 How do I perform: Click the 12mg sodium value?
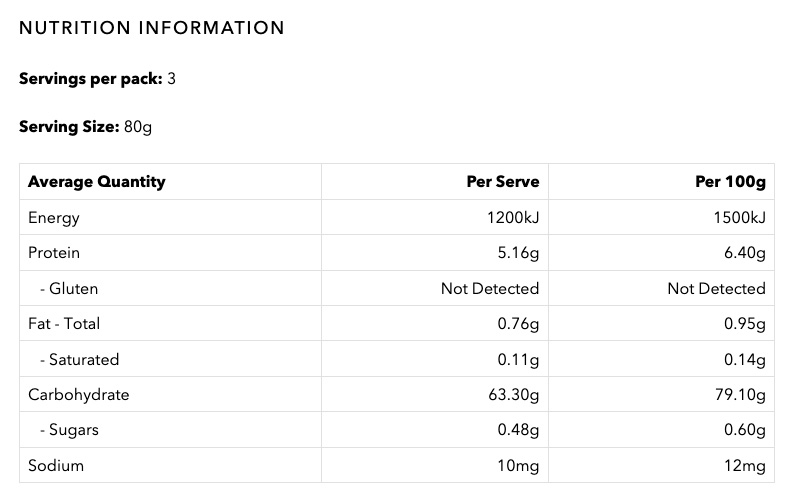(x=744, y=465)
